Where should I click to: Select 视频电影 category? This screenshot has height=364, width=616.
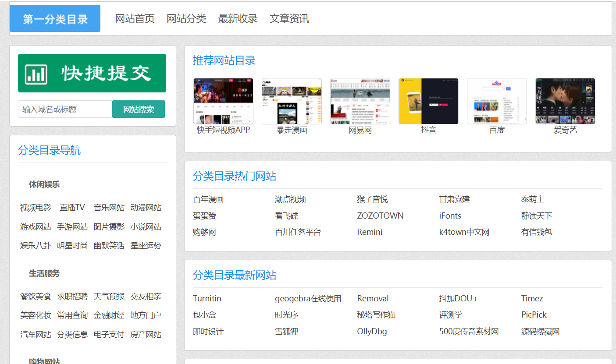36,208
